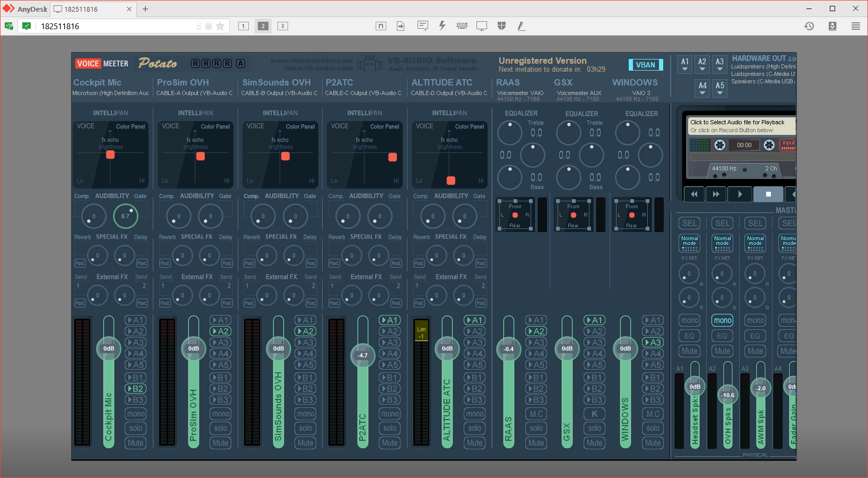Mute the P2ATC strip
868x478 pixels.
point(390,443)
